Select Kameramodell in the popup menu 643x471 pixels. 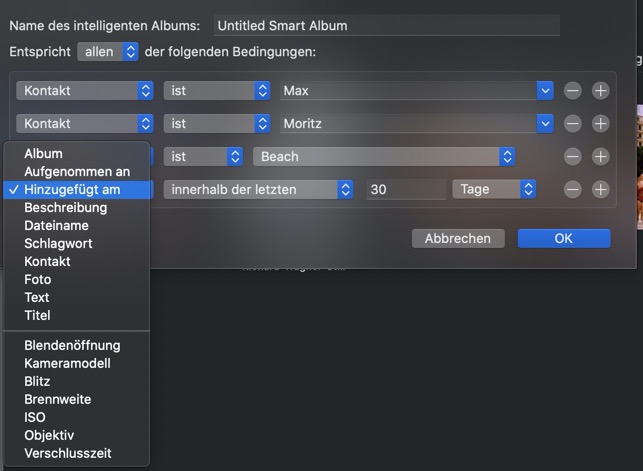(x=67, y=363)
